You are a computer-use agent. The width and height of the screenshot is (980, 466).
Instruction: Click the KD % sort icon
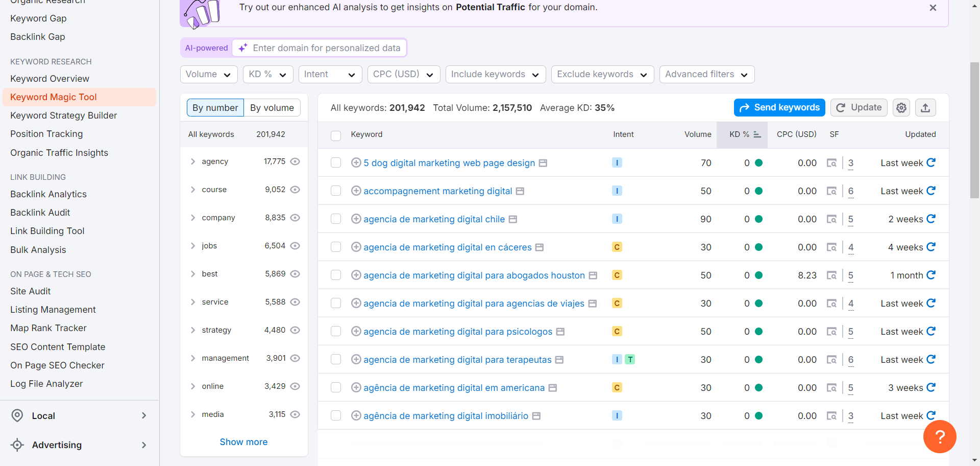pos(757,134)
